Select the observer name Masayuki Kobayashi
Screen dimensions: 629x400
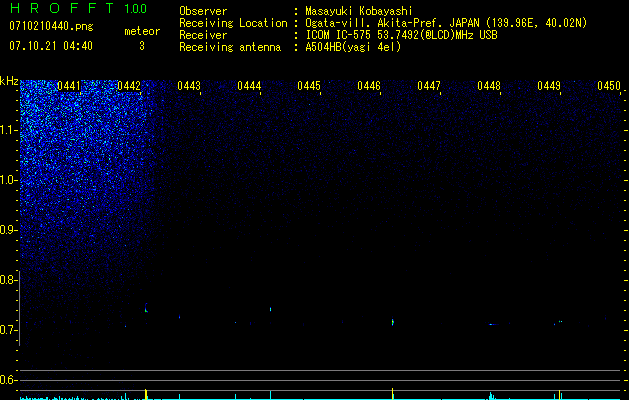point(359,11)
